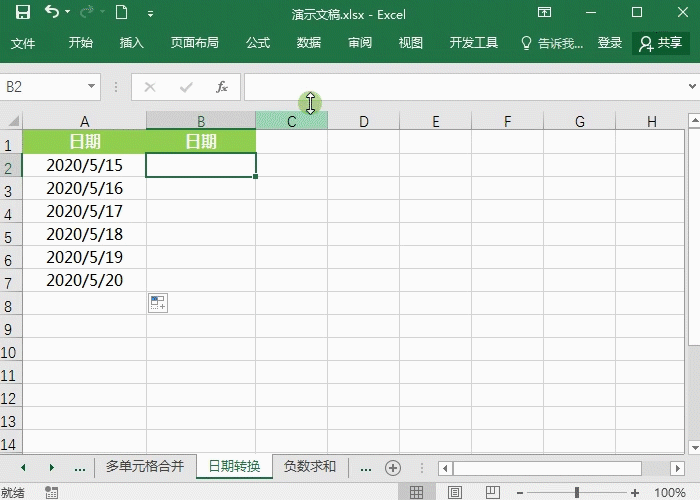The width and height of the screenshot is (700, 500).
Task: Select column H header
Action: click(x=651, y=121)
